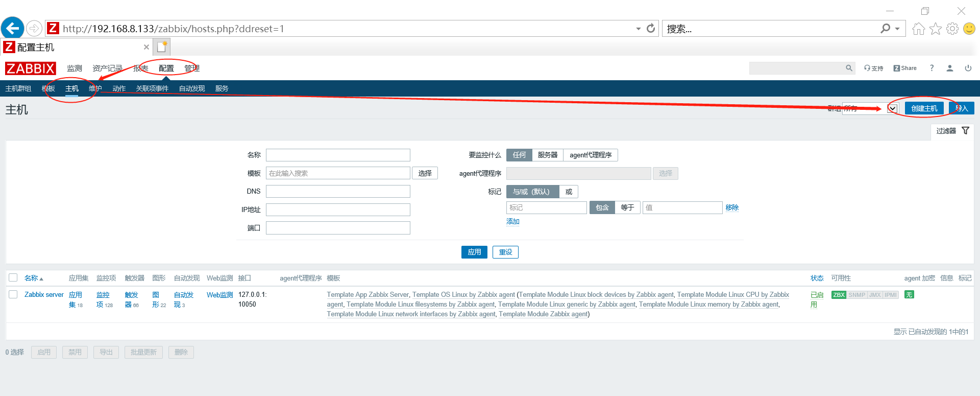Click 选择 button next to 模板
The image size is (980, 396).
[425, 173]
